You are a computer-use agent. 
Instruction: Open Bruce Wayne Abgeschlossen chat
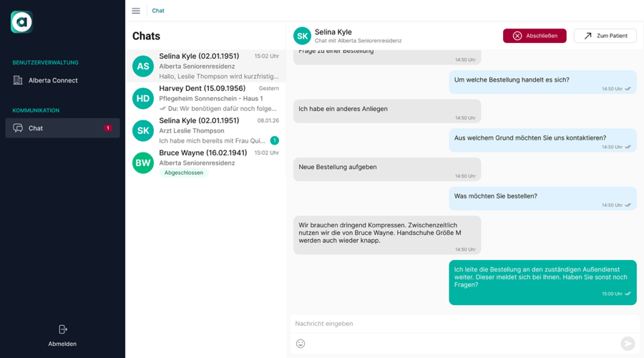pyautogui.click(x=206, y=163)
